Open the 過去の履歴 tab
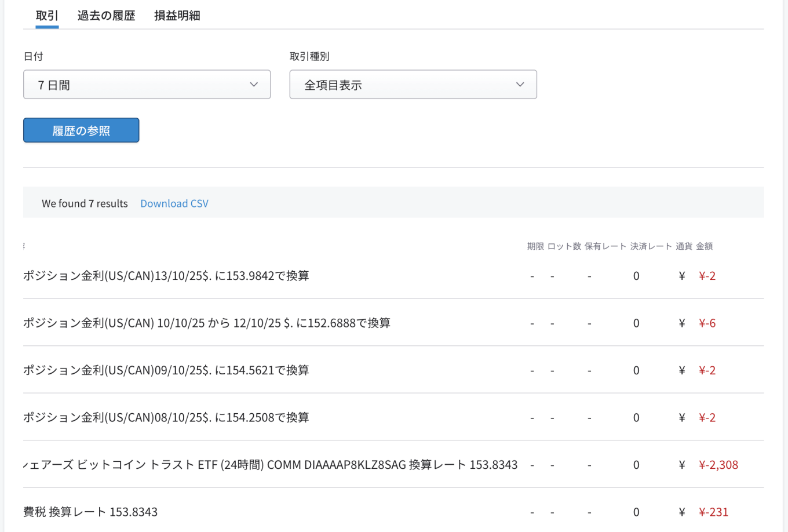Screen dimensions: 788x532 click(106, 16)
